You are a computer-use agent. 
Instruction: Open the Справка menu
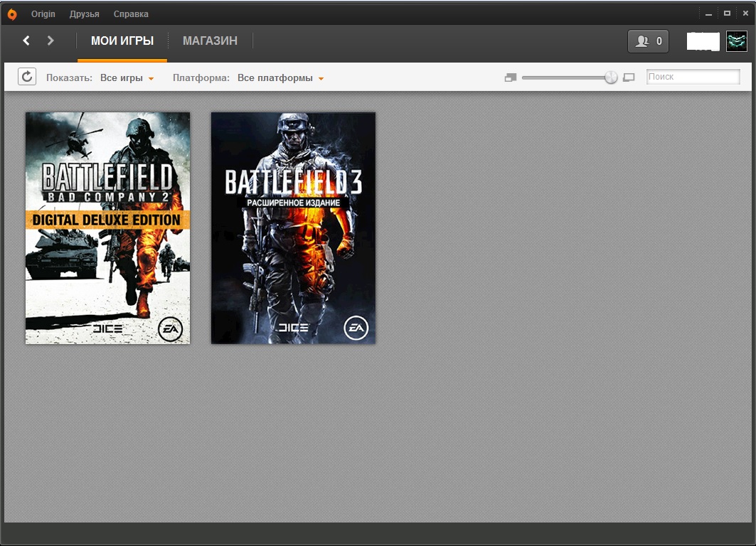coord(131,14)
